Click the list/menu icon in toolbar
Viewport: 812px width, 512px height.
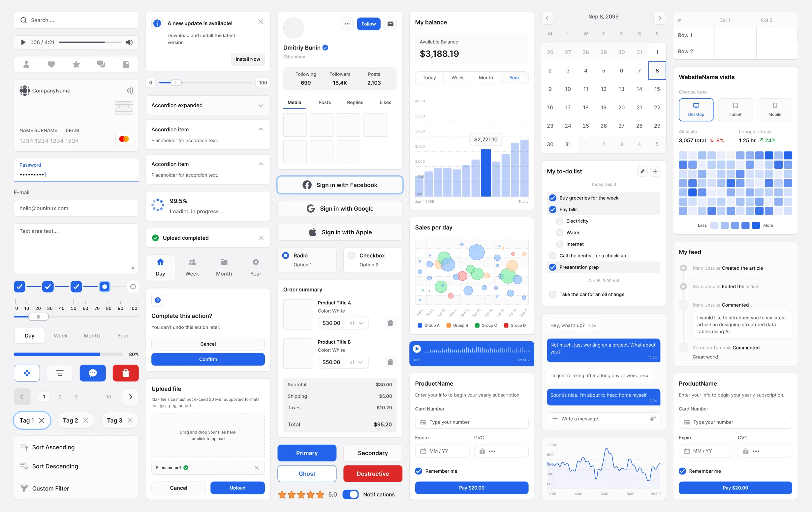pyautogui.click(x=59, y=373)
